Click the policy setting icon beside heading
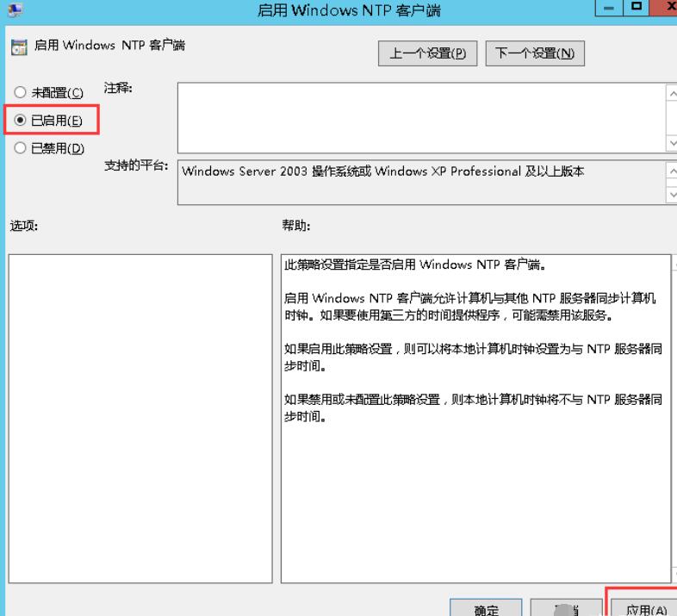Screen dimensions: 677x616 (x=19, y=47)
